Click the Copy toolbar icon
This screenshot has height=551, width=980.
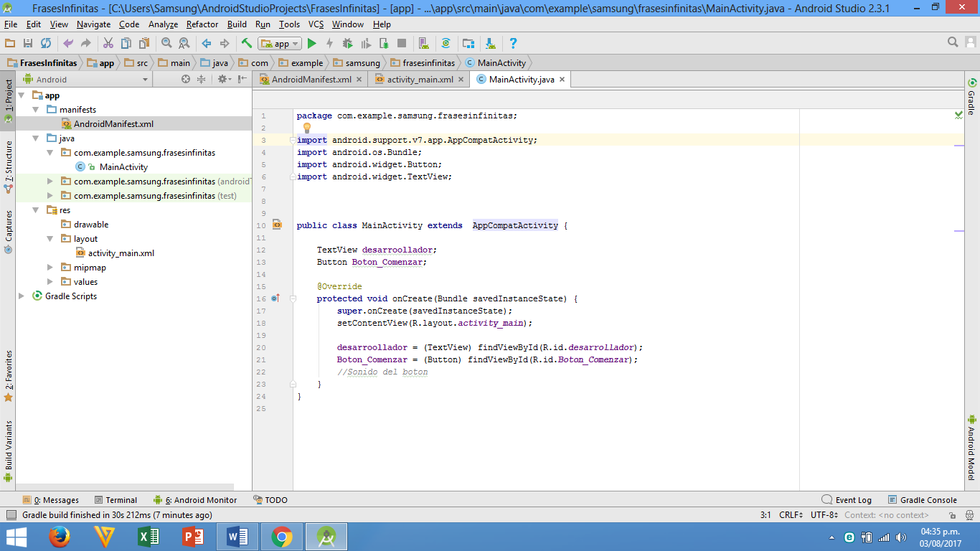coord(126,44)
